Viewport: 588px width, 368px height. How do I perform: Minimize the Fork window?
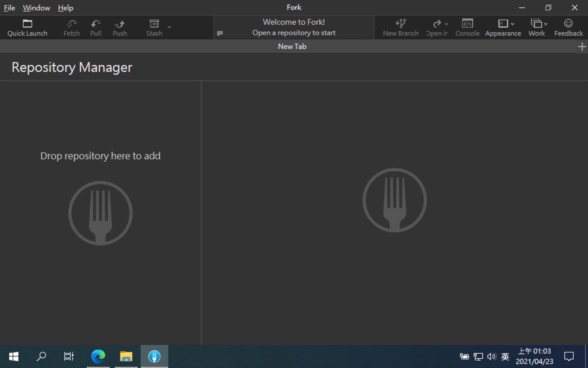pyautogui.click(x=522, y=8)
